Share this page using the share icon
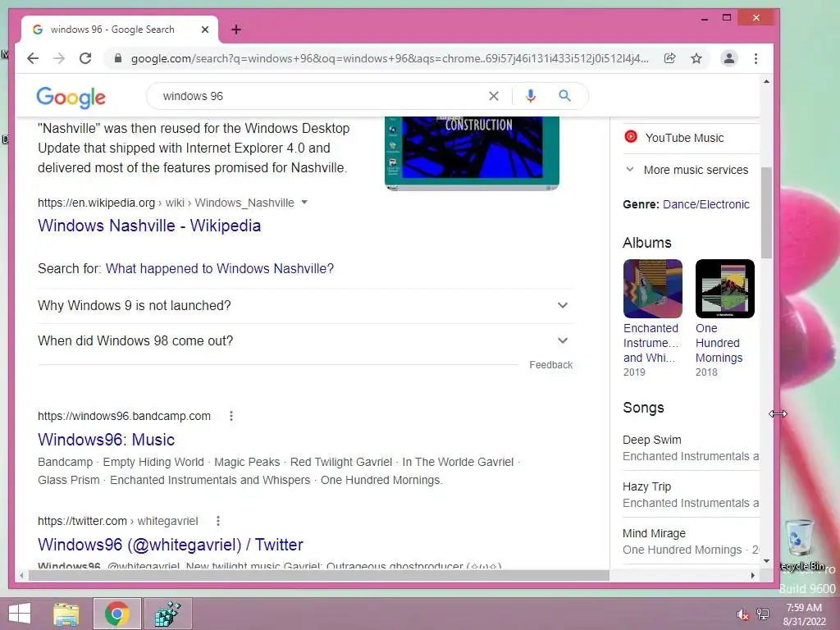The width and height of the screenshot is (840, 630). [669, 58]
